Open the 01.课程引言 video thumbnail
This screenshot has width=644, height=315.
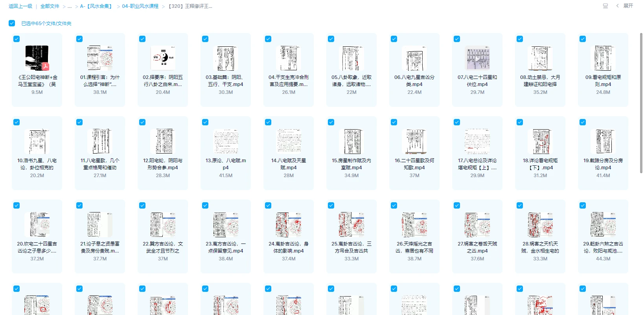pyautogui.click(x=100, y=58)
